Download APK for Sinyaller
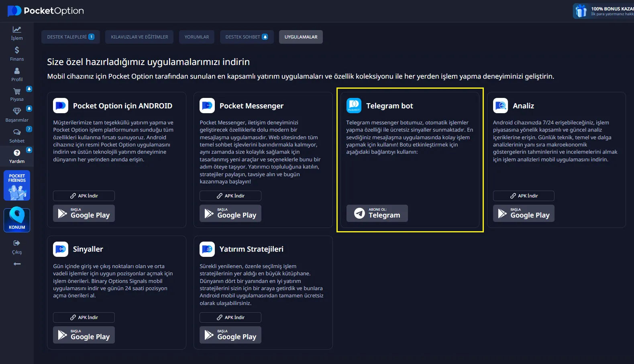 84,317
